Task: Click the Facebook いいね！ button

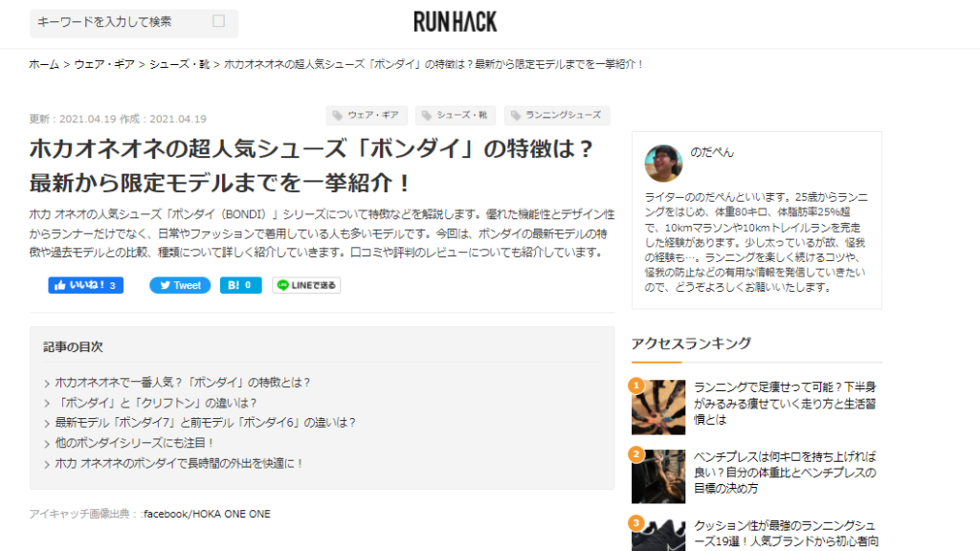Action: (85, 285)
